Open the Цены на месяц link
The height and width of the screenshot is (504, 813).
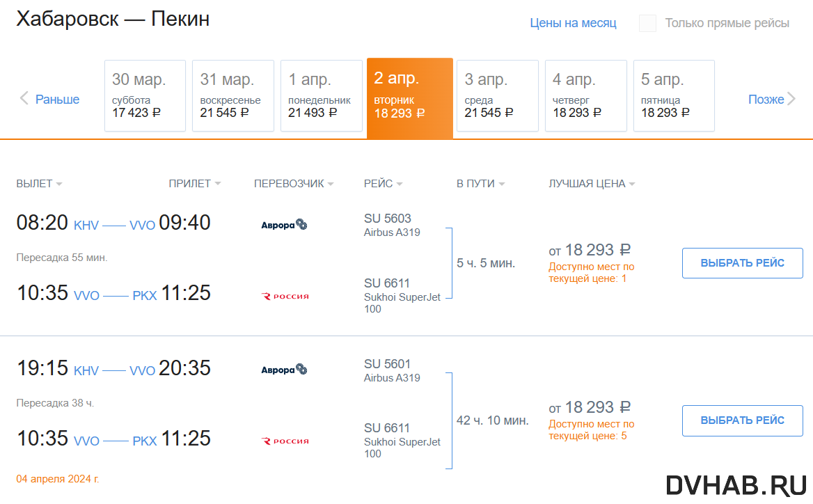click(x=573, y=24)
